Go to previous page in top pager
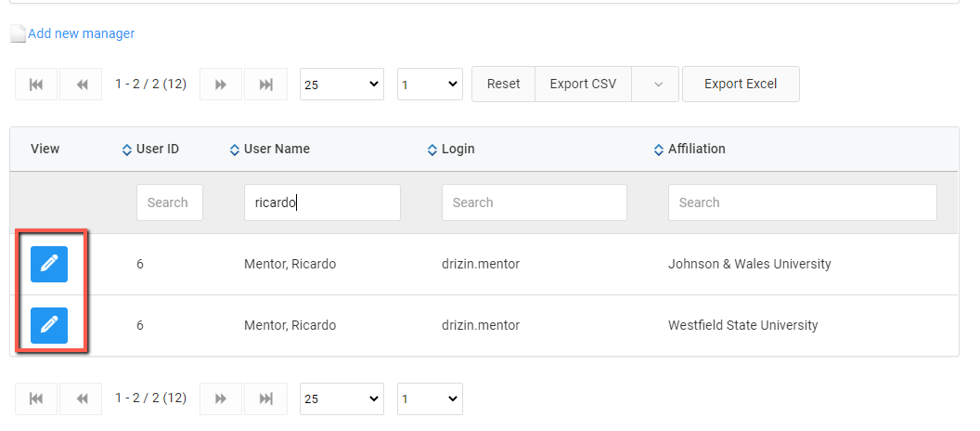The width and height of the screenshot is (980, 431). pos(82,85)
